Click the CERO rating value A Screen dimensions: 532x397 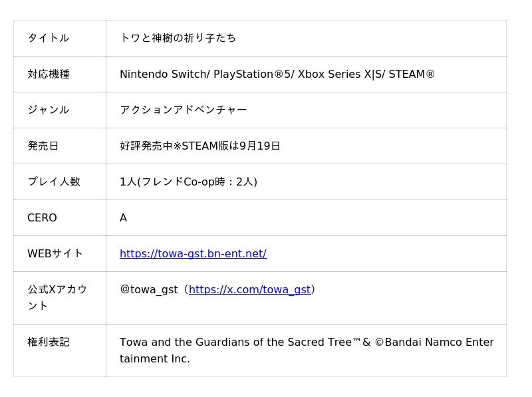point(123,217)
